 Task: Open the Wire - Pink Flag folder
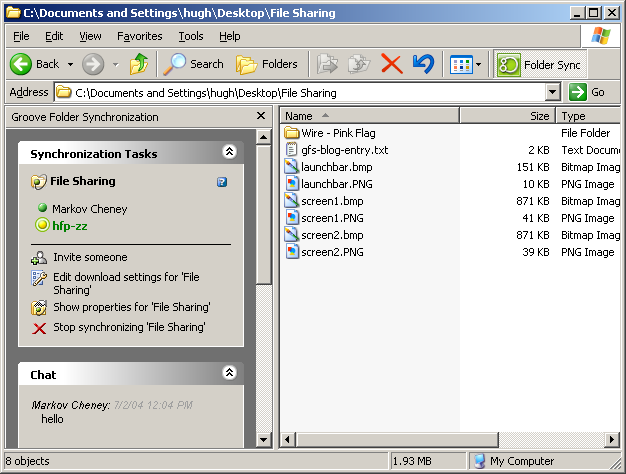click(338, 133)
